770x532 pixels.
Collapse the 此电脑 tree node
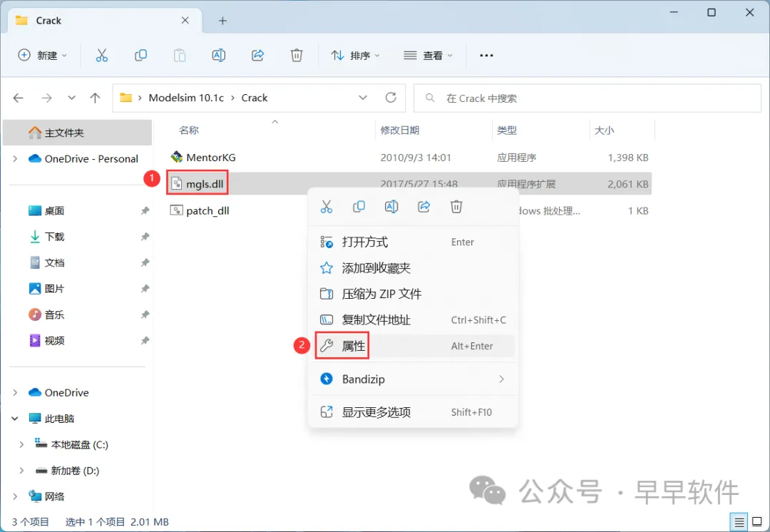click(x=15, y=419)
